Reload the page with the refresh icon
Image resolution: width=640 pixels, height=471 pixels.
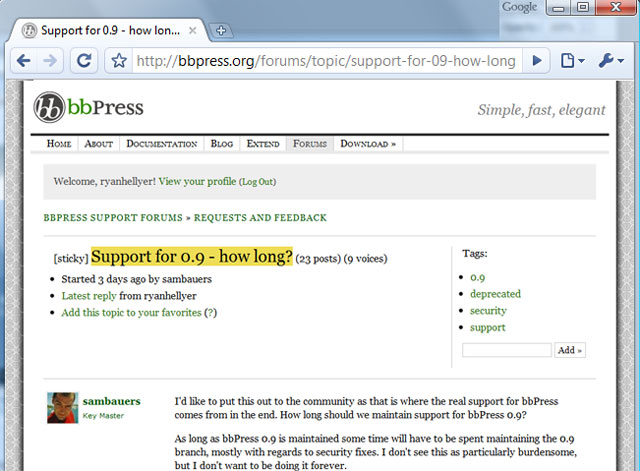point(85,61)
